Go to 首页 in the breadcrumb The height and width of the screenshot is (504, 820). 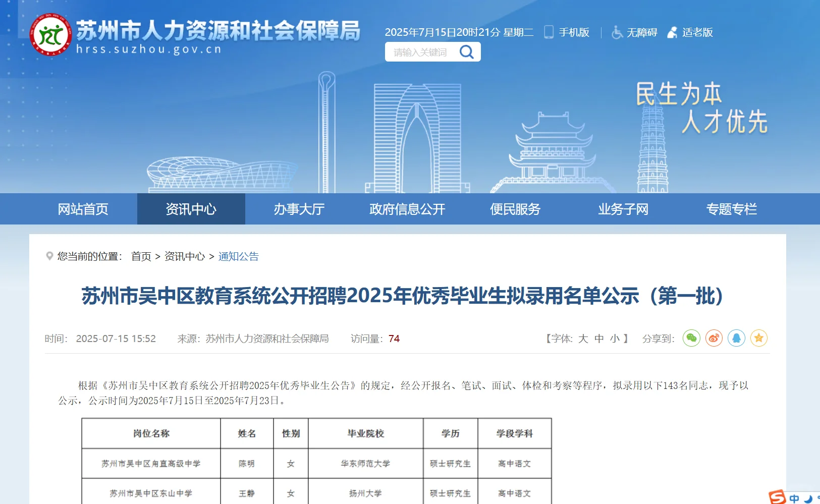(x=141, y=256)
